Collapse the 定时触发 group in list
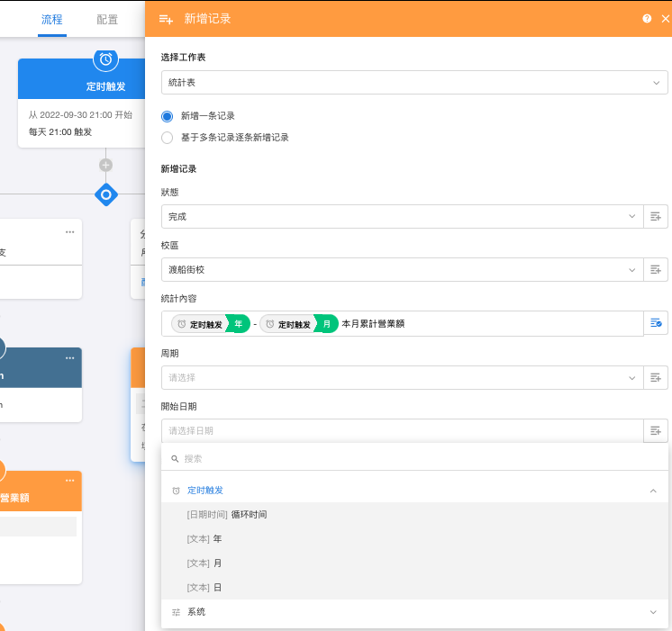 pyautogui.click(x=653, y=491)
